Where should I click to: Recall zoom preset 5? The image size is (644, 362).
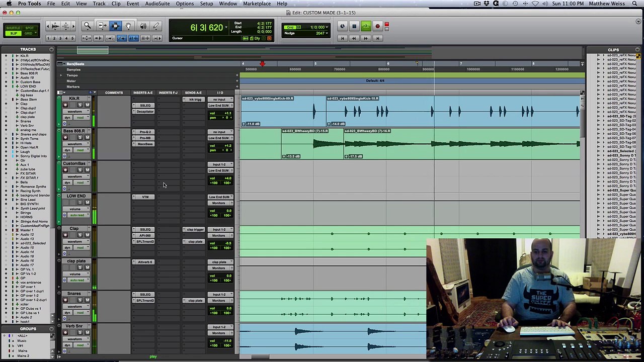[x=72, y=39]
